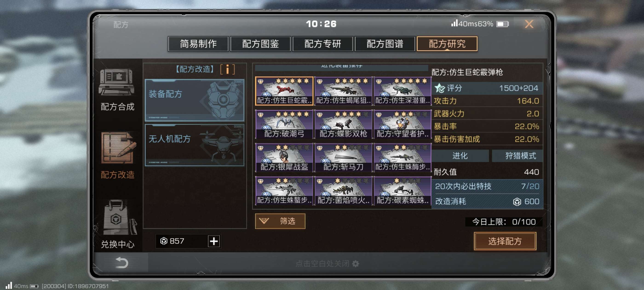Click the 选择配方 button

point(505,241)
